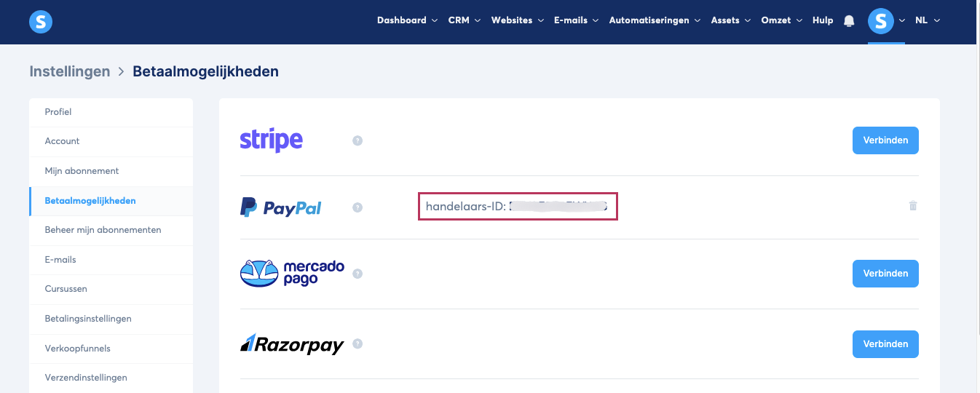The height and width of the screenshot is (393, 980).
Task: Click the Razorpay logo
Action: pyautogui.click(x=292, y=344)
